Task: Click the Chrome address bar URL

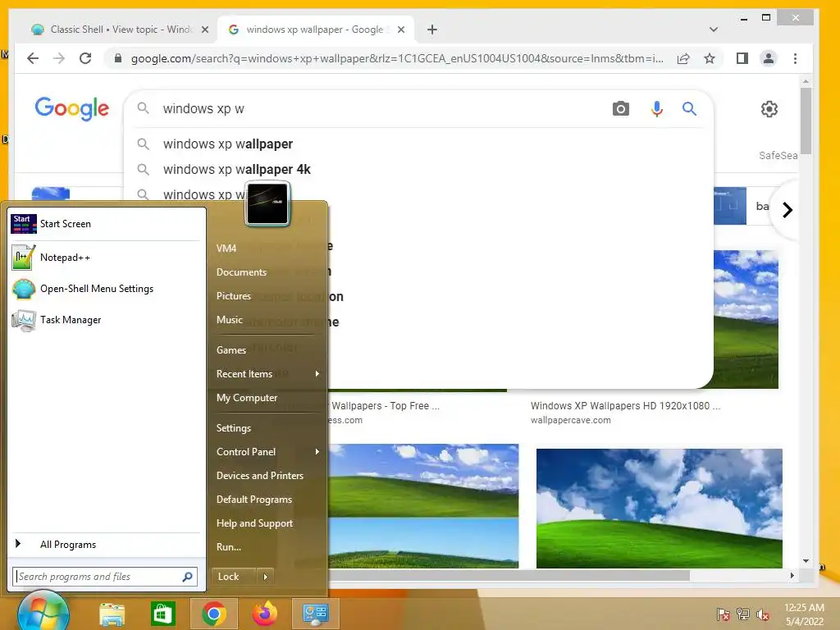Action: point(396,58)
